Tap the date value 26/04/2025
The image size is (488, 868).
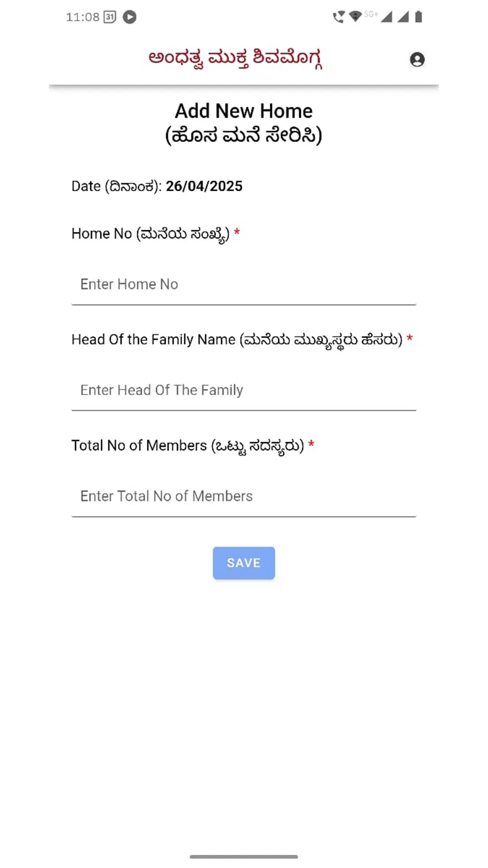(x=204, y=186)
